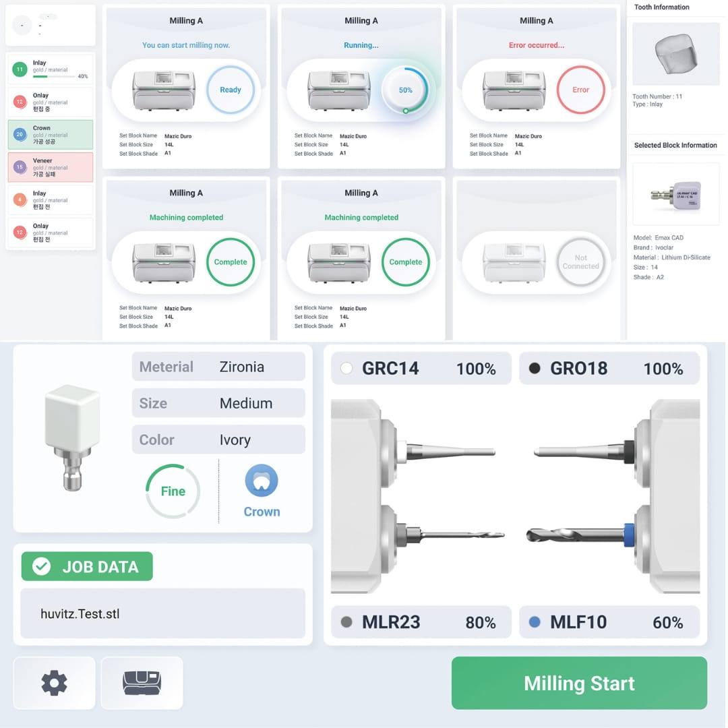
Task: Click the milling machine icon button
Action: 142,682
